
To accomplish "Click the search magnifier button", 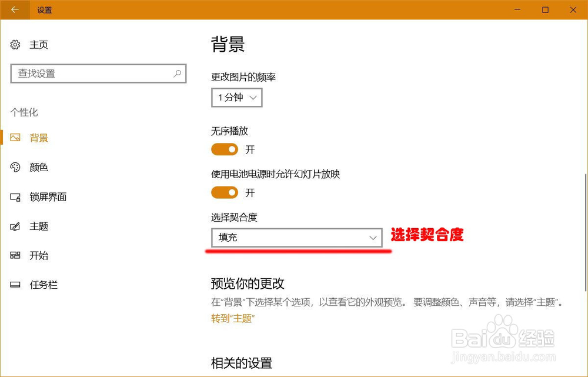I will pyautogui.click(x=176, y=74).
